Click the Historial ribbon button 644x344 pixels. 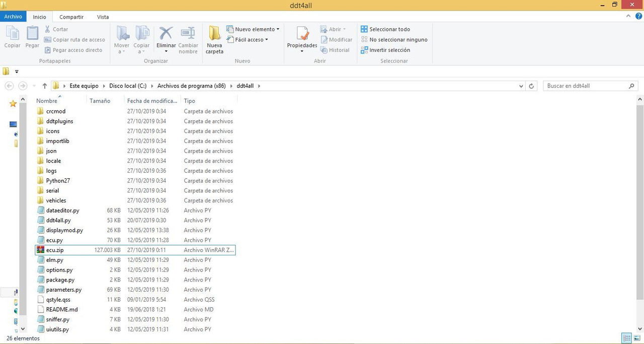point(335,50)
